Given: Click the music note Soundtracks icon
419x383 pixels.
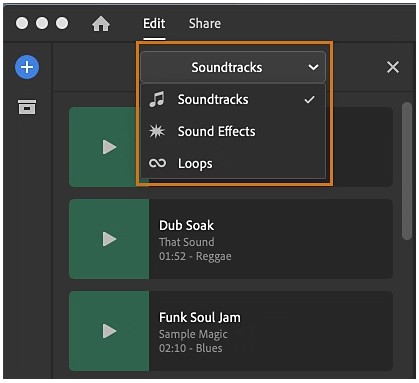Looking at the screenshot, I should pos(157,99).
